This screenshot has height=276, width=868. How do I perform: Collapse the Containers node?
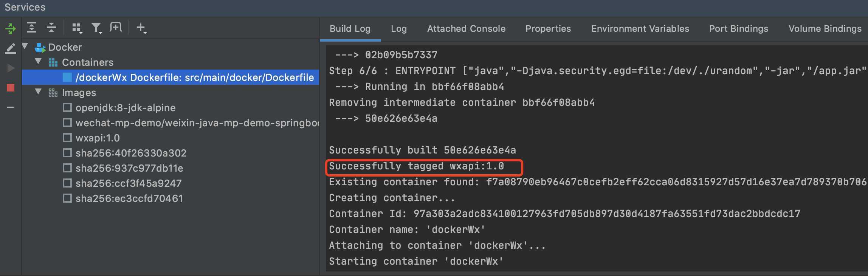pyautogui.click(x=38, y=61)
